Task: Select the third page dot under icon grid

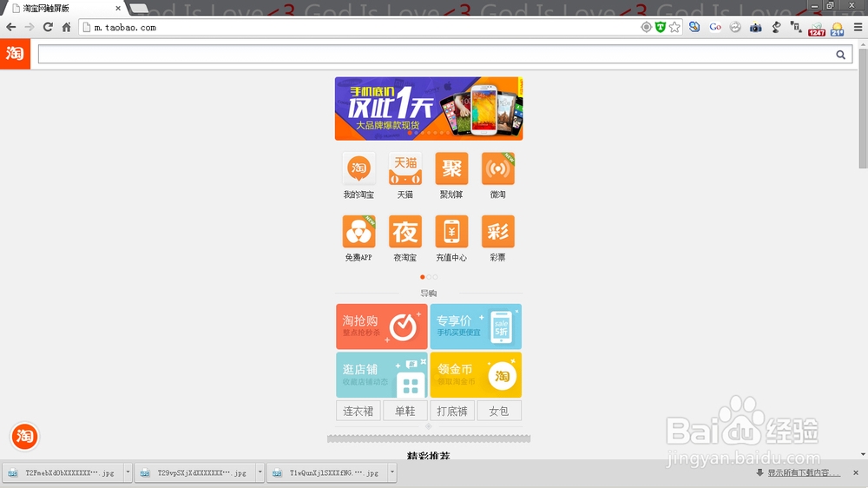Action: [x=435, y=277]
